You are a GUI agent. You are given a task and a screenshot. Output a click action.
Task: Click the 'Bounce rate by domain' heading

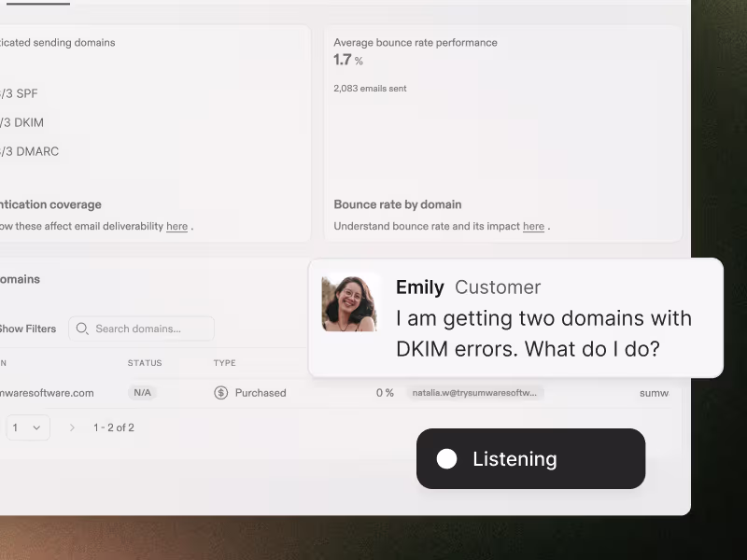pos(398,204)
